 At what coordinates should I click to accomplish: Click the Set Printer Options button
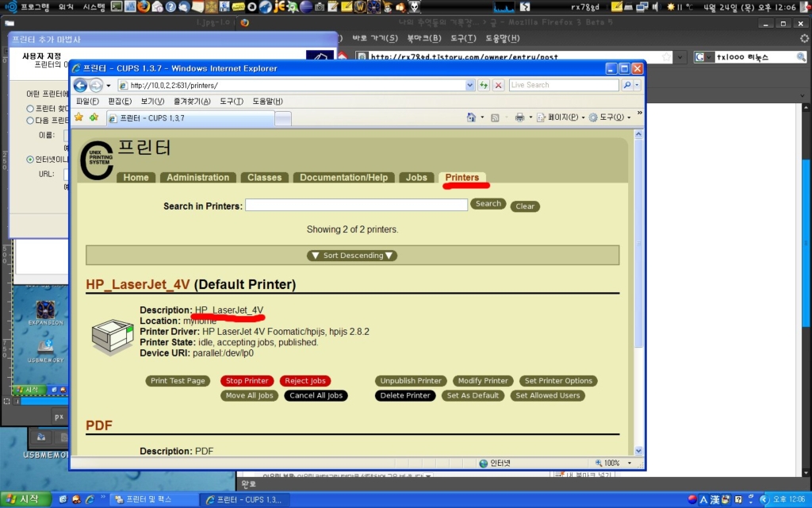tap(558, 381)
